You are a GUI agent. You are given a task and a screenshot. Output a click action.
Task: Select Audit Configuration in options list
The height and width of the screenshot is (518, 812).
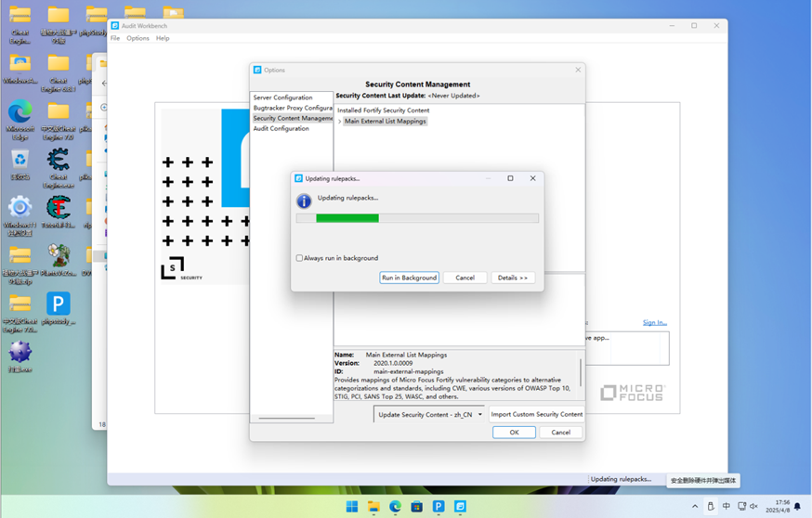point(282,128)
